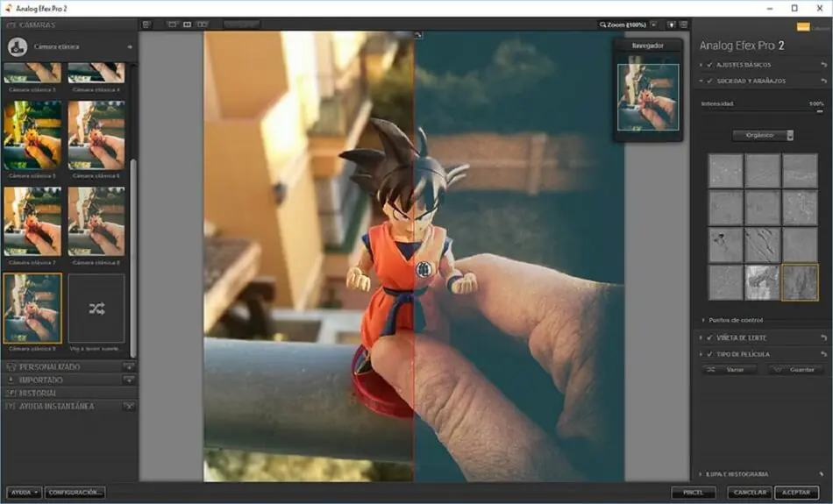
Task: Click the background color lightbulb icon
Action: point(672,25)
